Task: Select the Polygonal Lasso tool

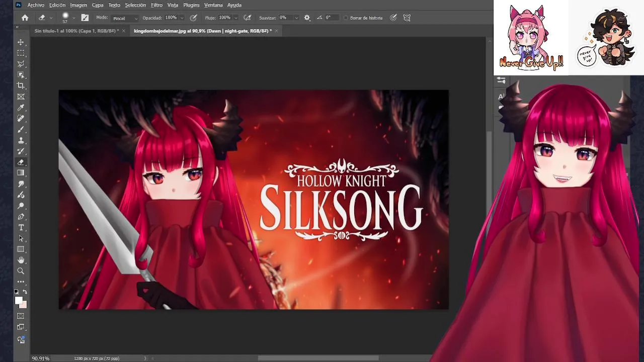Action: [x=21, y=64]
